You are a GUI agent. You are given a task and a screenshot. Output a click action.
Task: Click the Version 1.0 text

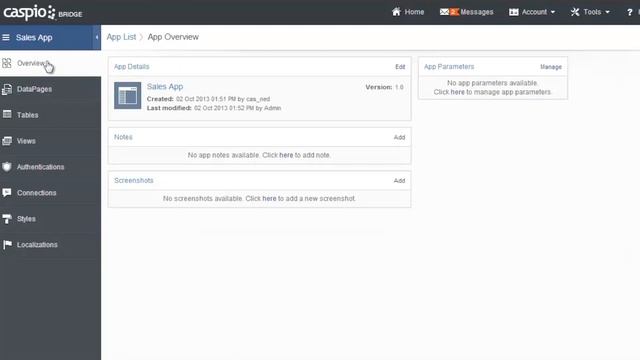pyautogui.click(x=384, y=87)
